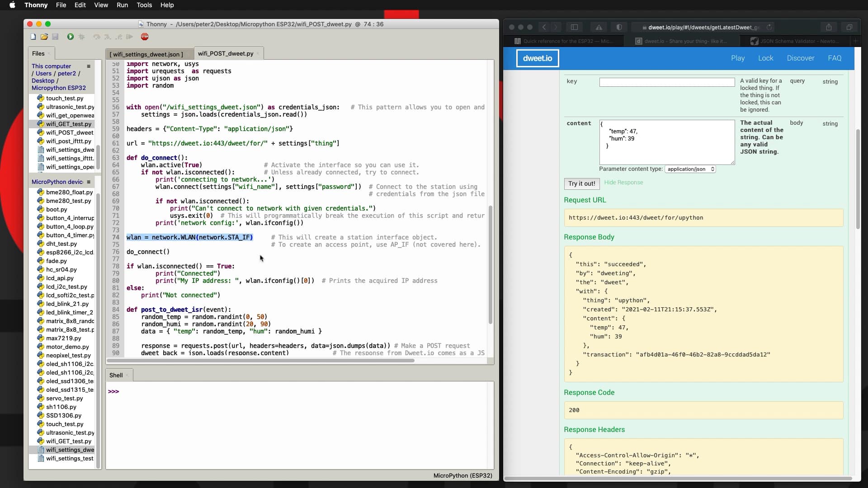Click the New file icon in Thonny
Viewport: 868px width, 488px height.
(x=33, y=37)
